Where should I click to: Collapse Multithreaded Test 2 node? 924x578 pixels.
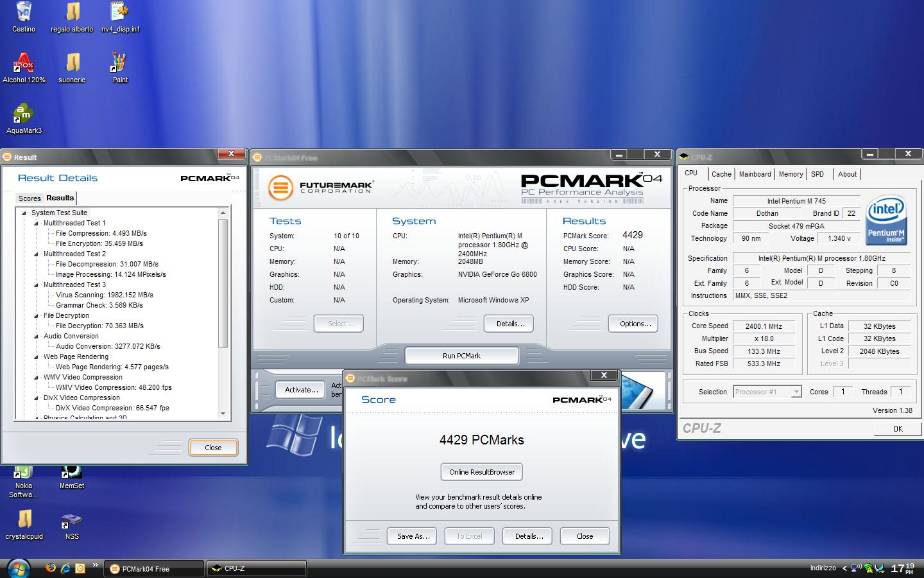click(x=36, y=254)
